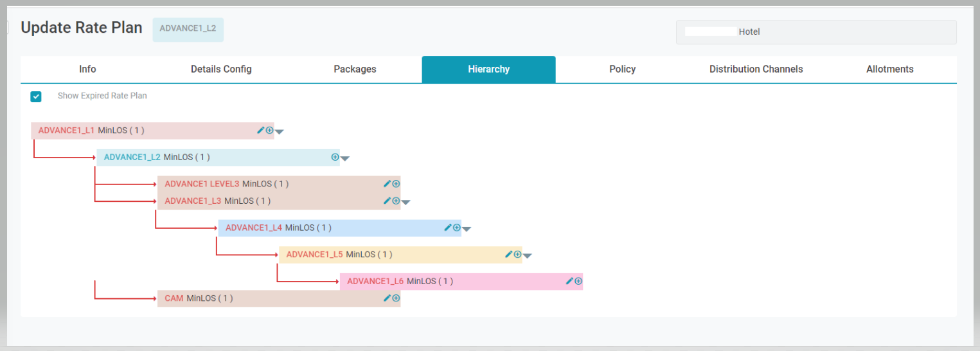980x351 pixels.
Task: Collapse the ADVANCE1_L1 hierarchy arrow
Action: coord(280,132)
